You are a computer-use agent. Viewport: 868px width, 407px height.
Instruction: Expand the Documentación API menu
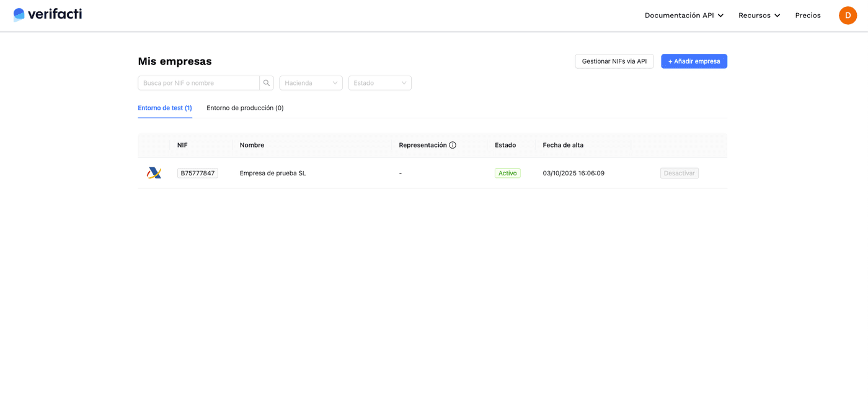[x=684, y=15]
